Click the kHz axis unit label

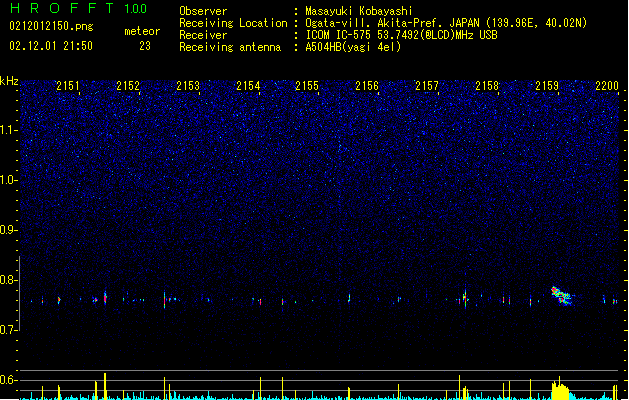click(x=9, y=81)
